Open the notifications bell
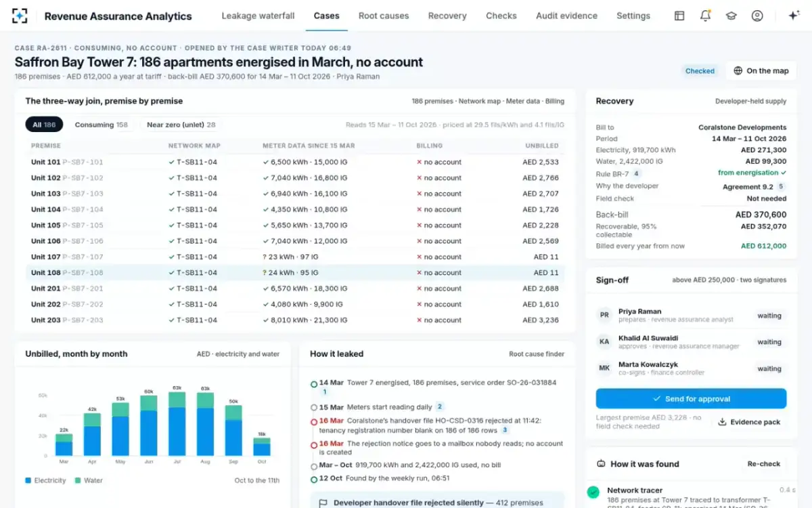Viewport: 812px width, 508px height. pyautogui.click(x=705, y=16)
